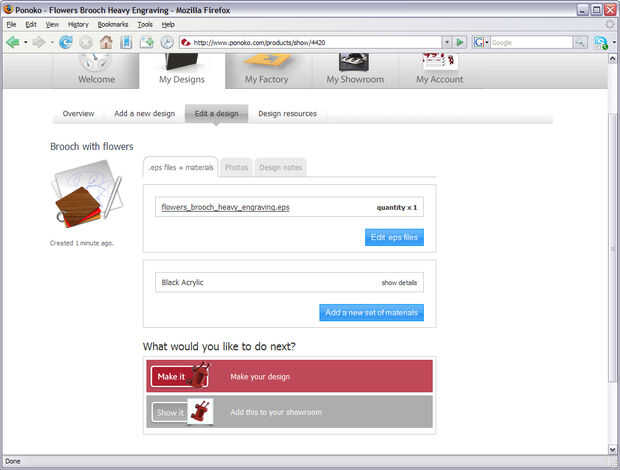Open the File menu
This screenshot has height=470, width=620.
click(11, 25)
